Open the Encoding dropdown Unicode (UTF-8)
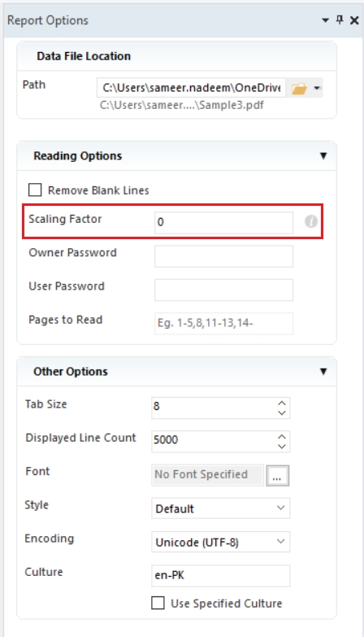Screen dimensions: 364x637 point(221,542)
